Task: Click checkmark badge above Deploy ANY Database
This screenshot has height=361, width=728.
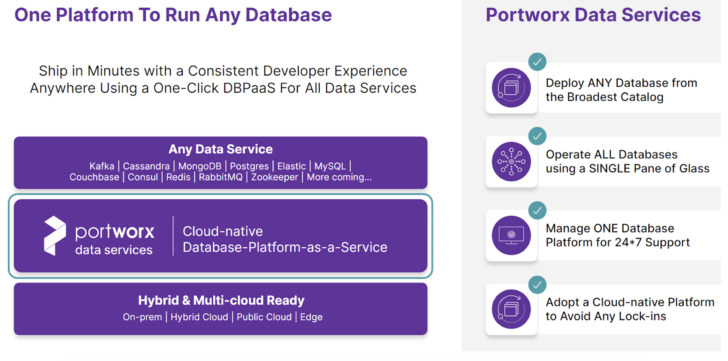Action: tap(537, 62)
